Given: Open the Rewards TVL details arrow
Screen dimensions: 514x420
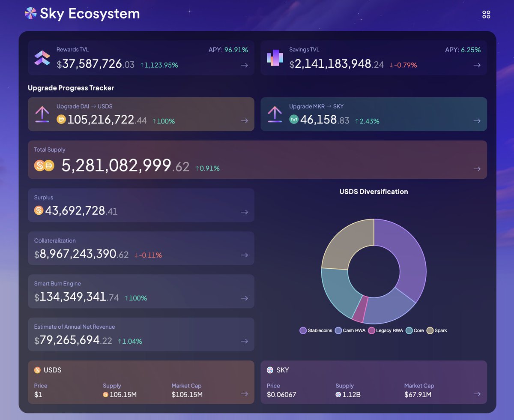Looking at the screenshot, I should pos(244,65).
